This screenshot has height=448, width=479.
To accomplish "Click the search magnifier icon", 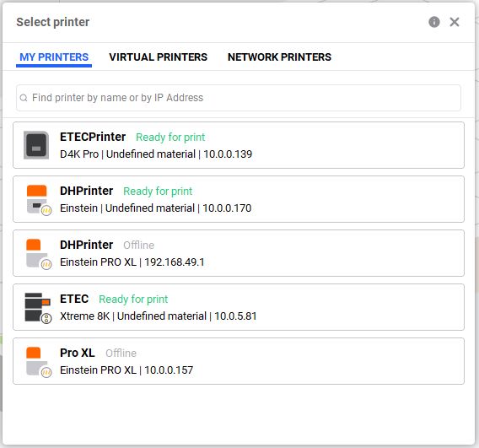I will point(24,98).
